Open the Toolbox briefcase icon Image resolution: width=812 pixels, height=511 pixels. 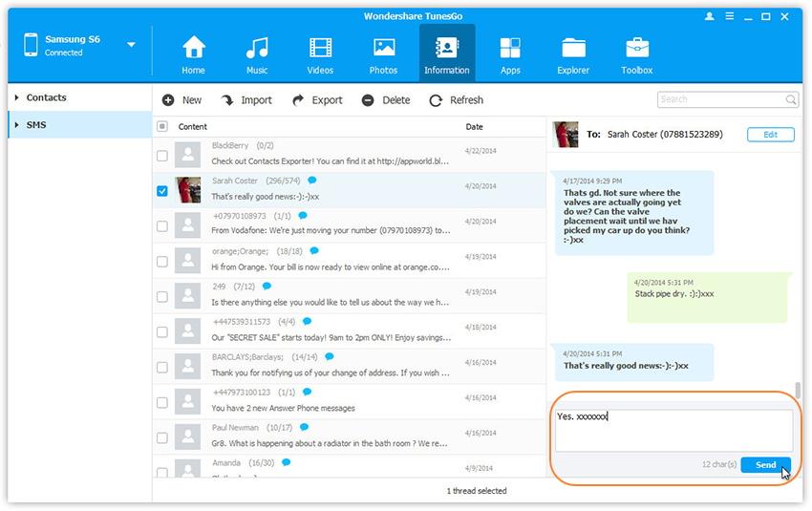click(x=637, y=48)
